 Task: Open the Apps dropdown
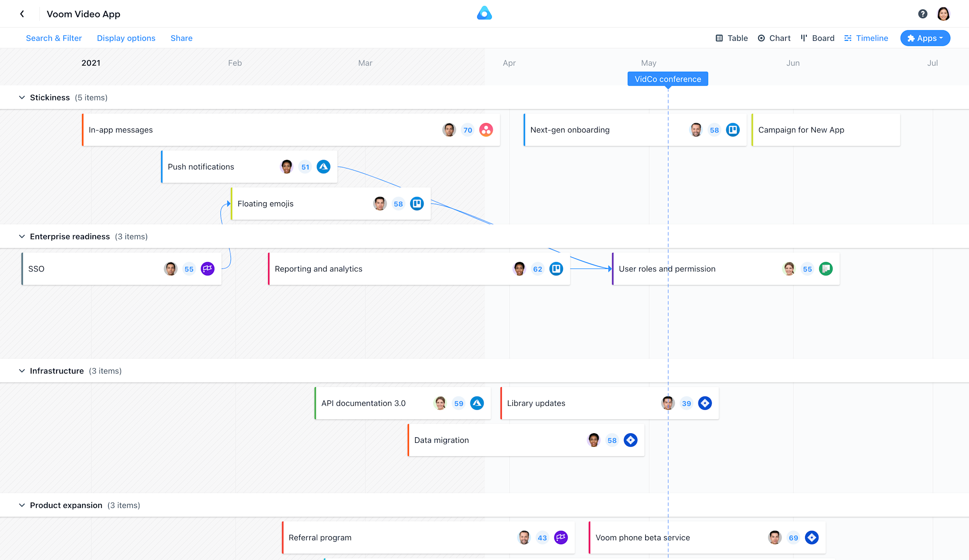925,38
